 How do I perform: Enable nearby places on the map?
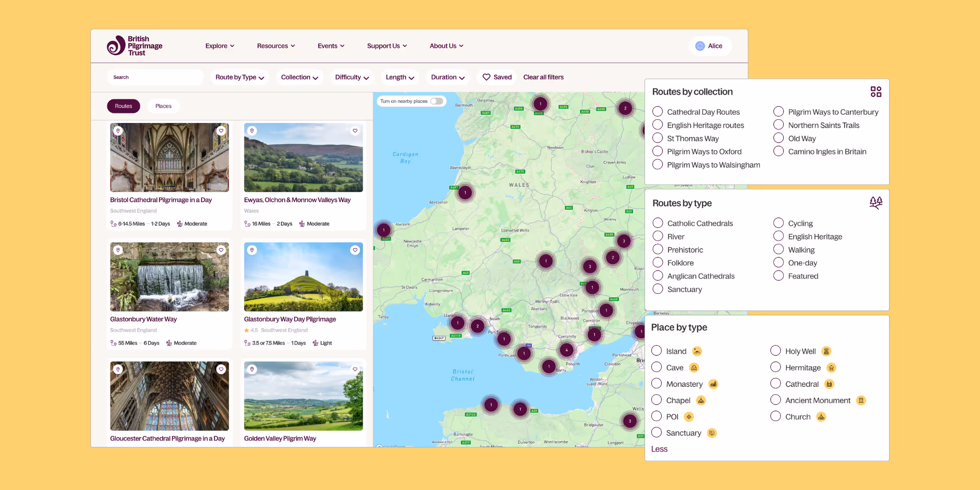436,101
